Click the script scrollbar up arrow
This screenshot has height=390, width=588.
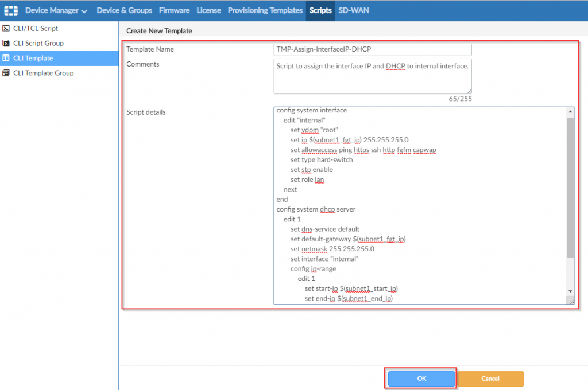click(570, 111)
